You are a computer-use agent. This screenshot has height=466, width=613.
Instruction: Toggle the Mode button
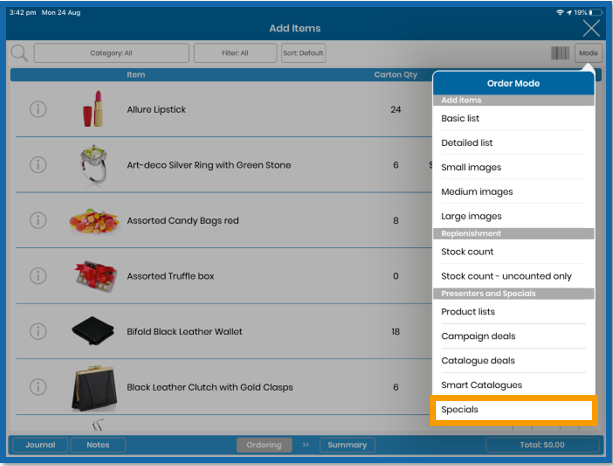pyautogui.click(x=588, y=53)
